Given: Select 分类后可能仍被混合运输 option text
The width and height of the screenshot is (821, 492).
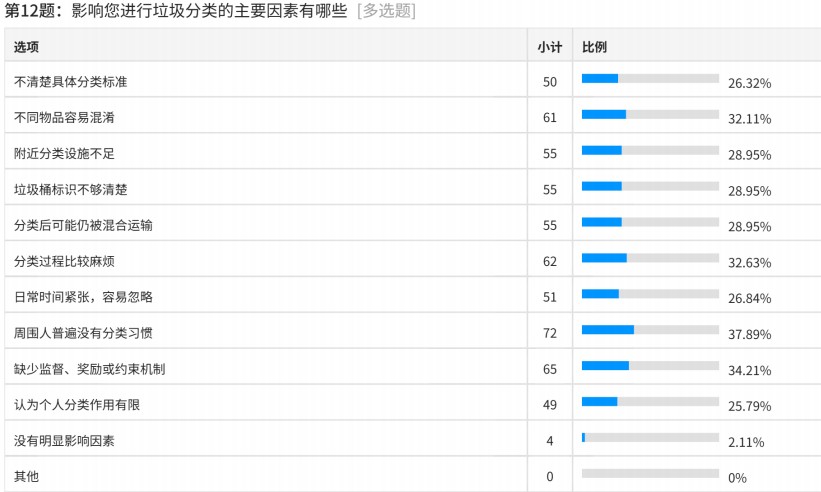Looking at the screenshot, I should coord(83,225).
